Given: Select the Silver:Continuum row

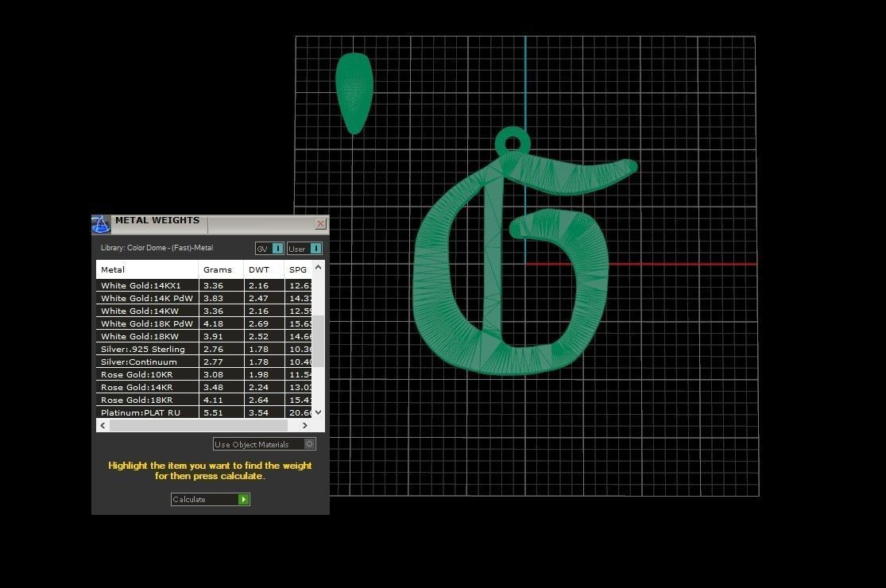Looking at the screenshot, I should pos(204,362).
